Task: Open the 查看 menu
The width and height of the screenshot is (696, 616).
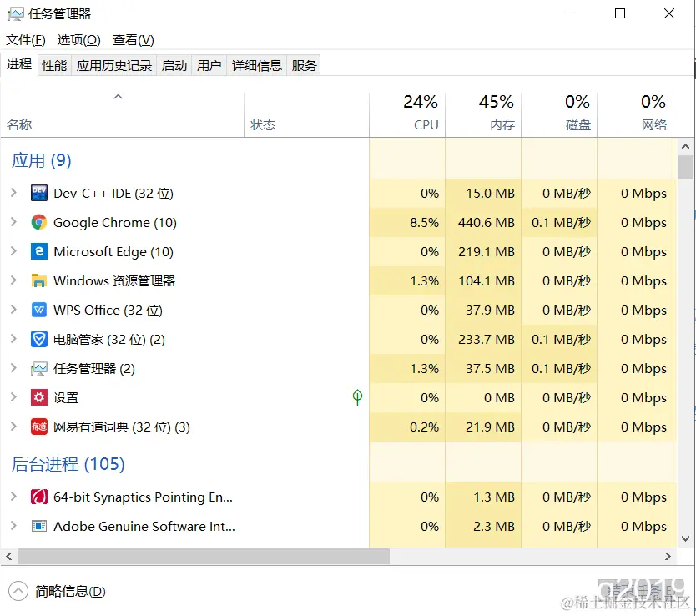Action: [134, 39]
